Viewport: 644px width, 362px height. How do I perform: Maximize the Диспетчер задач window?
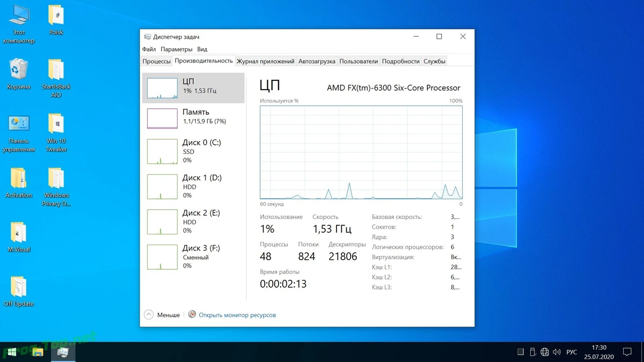click(x=439, y=36)
